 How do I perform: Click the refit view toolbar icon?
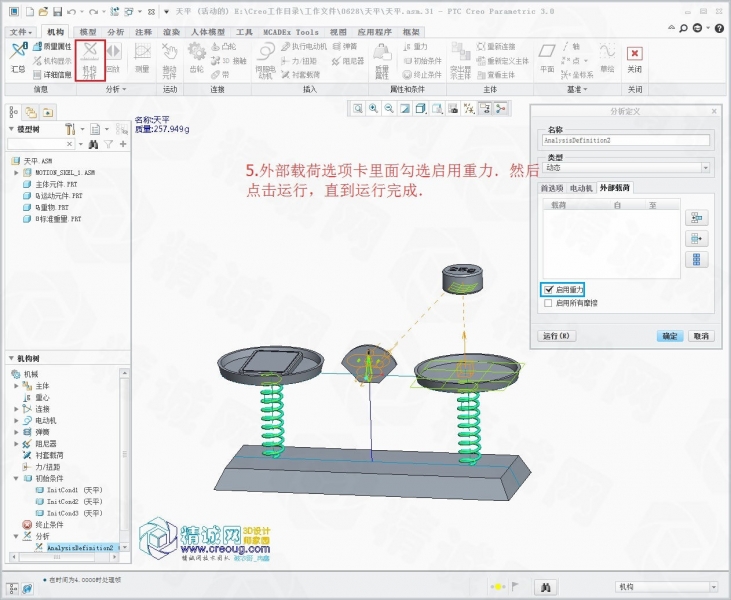[358, 109]
